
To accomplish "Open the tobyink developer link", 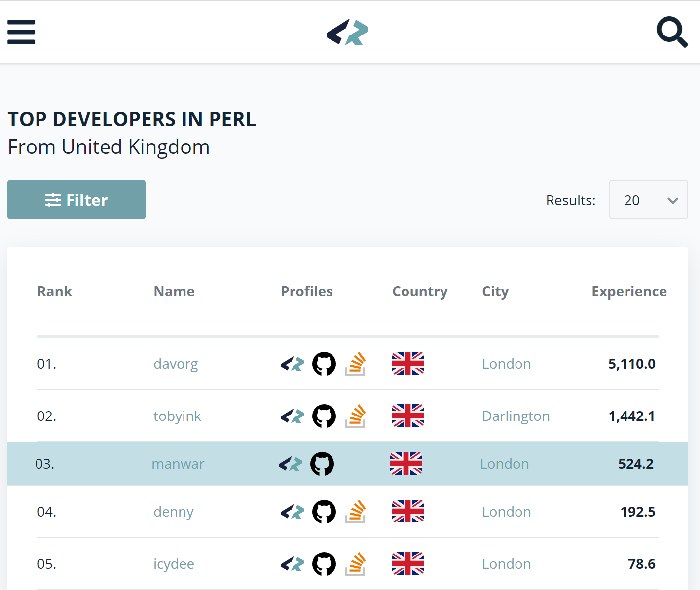I will point(177,416).
